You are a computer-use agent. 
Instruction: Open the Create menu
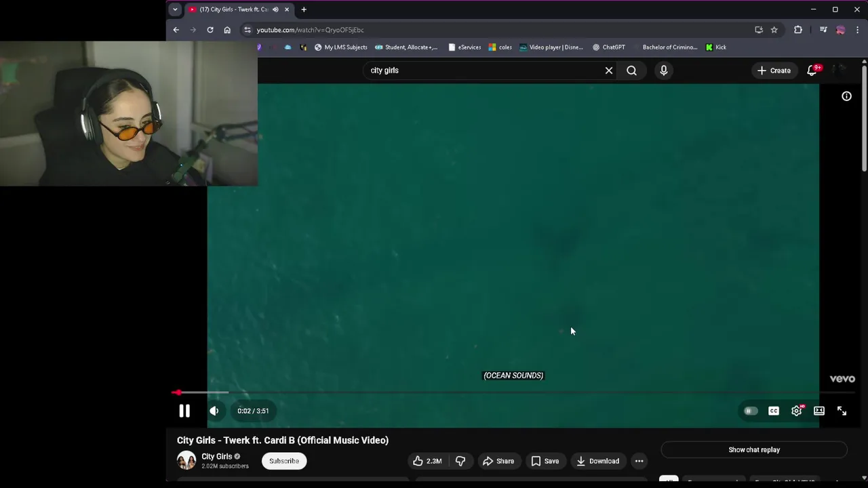(x=774, y=70)
